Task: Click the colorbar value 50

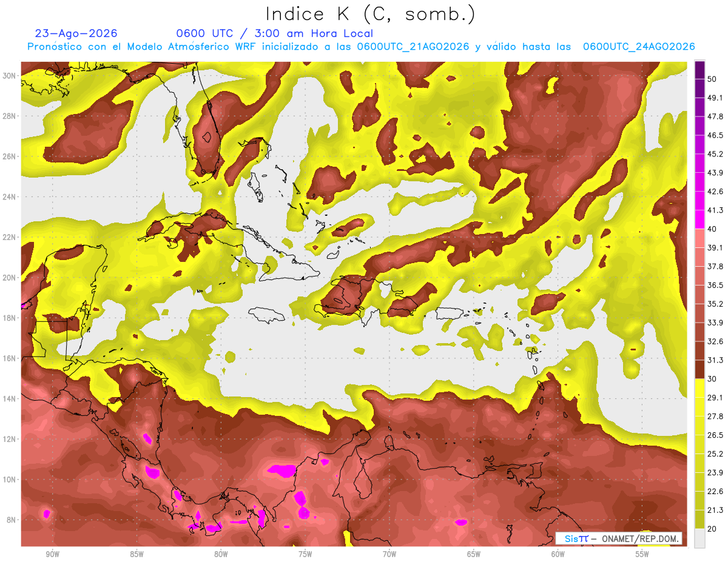Action: tap(712, 79)
